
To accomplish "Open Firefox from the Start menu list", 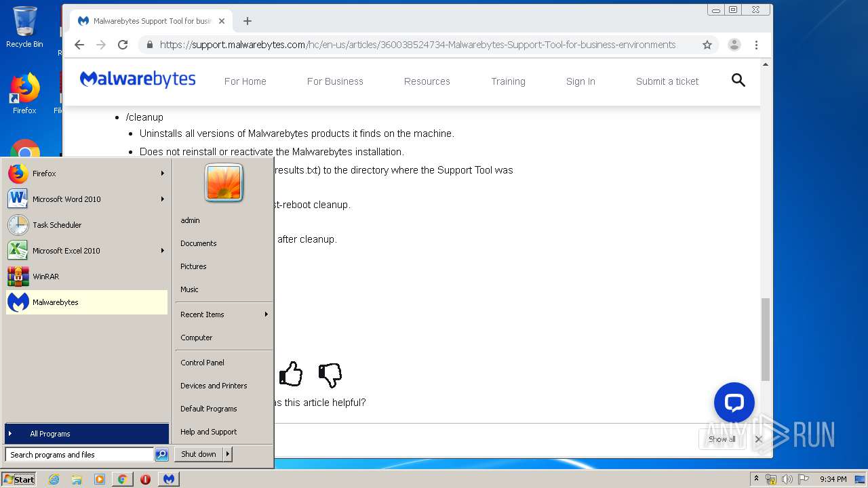I will click(86, 174).
